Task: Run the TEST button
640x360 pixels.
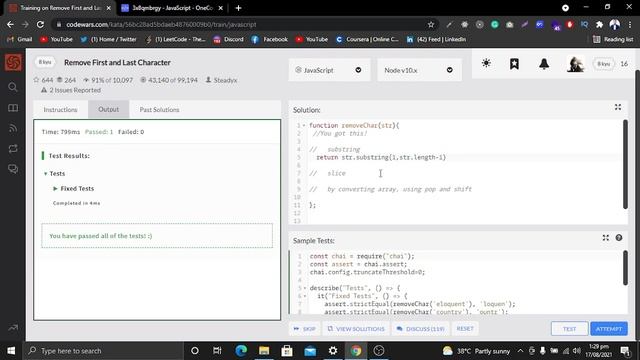Action: (x=569, y=329)
